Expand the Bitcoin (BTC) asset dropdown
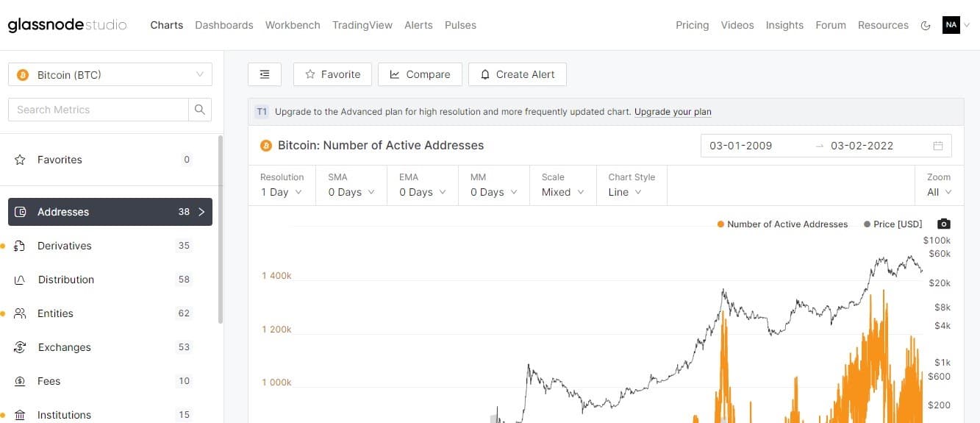The width and height of the screenshot is (980, 423). 110,75
